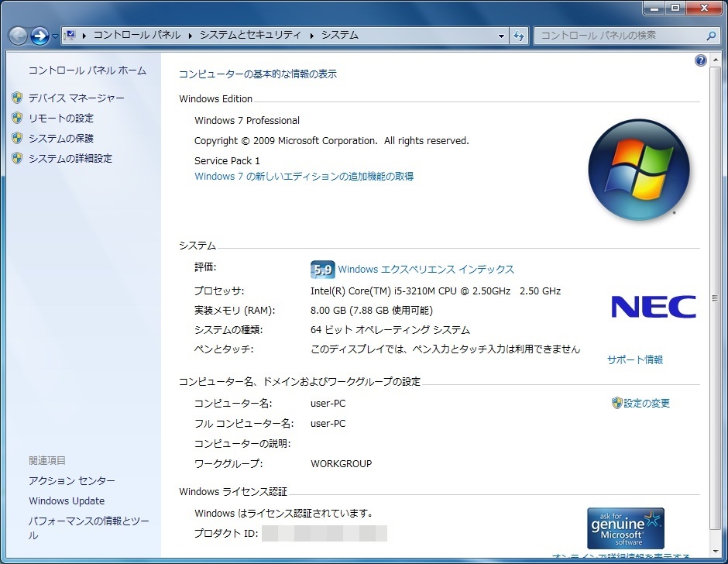Viewport: 728px width, 564px height.
Task: Click the control panel icon in address bar
Action: click(71, 35)
